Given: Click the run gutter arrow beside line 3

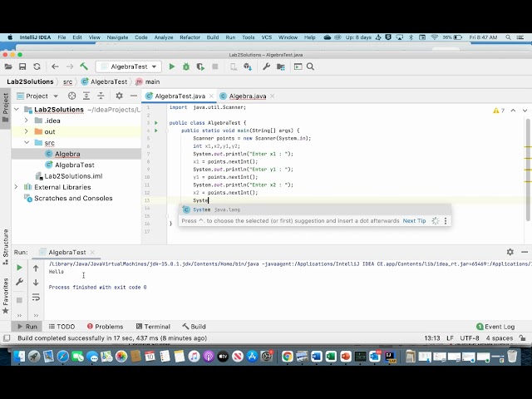Looking at the screenshot, I should (156, 123).
